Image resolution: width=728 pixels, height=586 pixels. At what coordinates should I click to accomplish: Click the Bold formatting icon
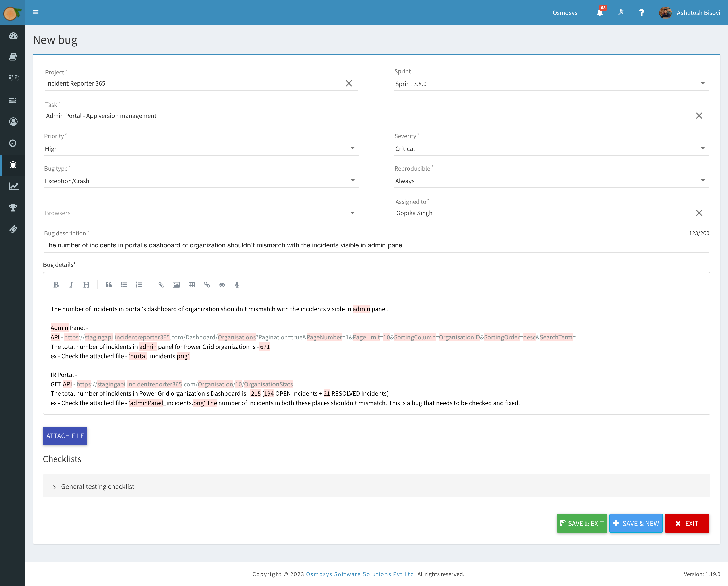click(56, 285)
